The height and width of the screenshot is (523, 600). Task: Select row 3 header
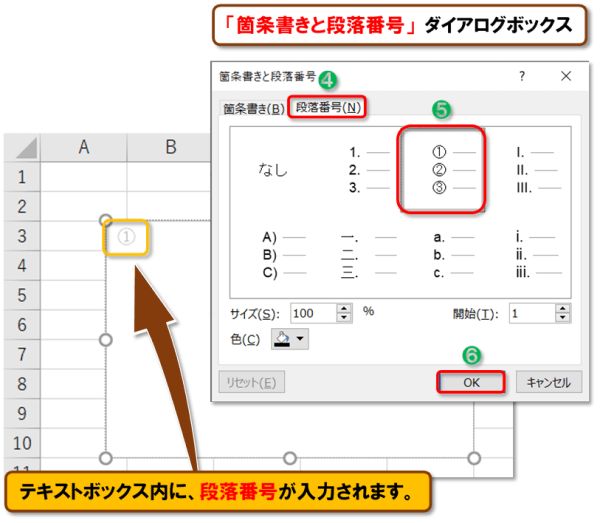pos(22,236)
